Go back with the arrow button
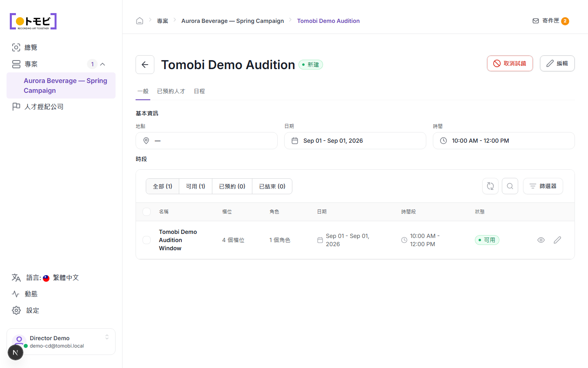This screenshot has width=588, height=368. pyautogui.click(x=145, y=65)
